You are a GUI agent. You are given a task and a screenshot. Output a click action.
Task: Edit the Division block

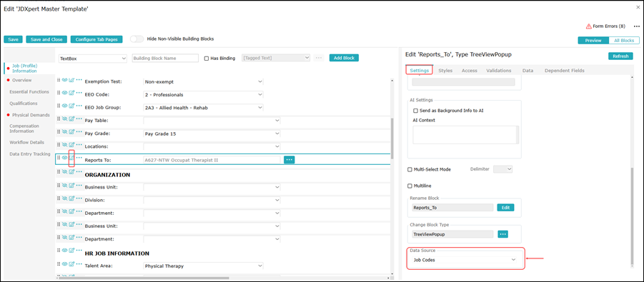pos(71,199)
